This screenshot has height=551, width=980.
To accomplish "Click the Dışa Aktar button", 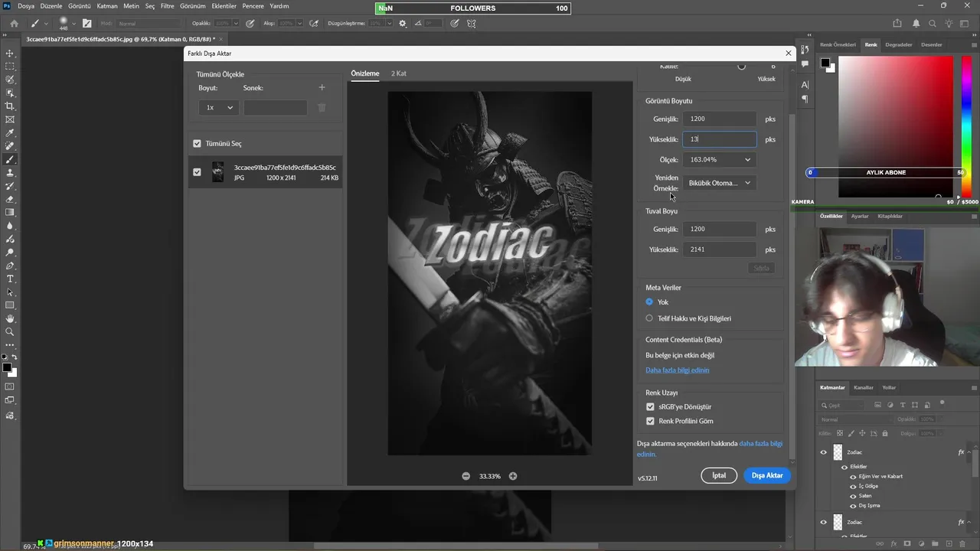I will 767,476.
